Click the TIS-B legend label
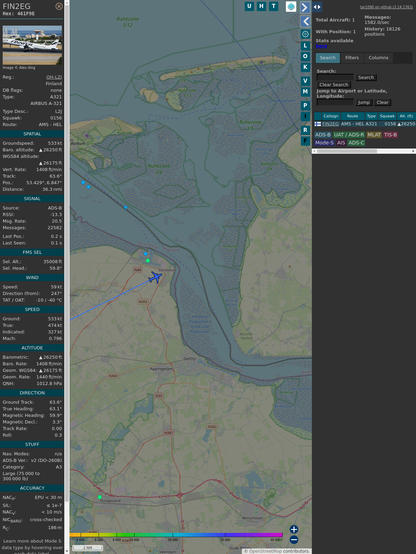Viewport: 416px width, 554px height. [x=391, y=135]
